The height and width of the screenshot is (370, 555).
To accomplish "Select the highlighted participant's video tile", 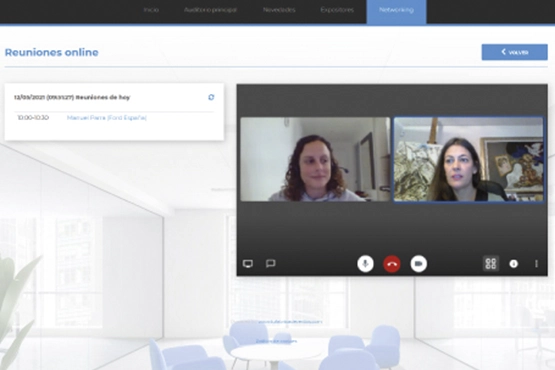I will pyautogui.click(x=469, y=159).
